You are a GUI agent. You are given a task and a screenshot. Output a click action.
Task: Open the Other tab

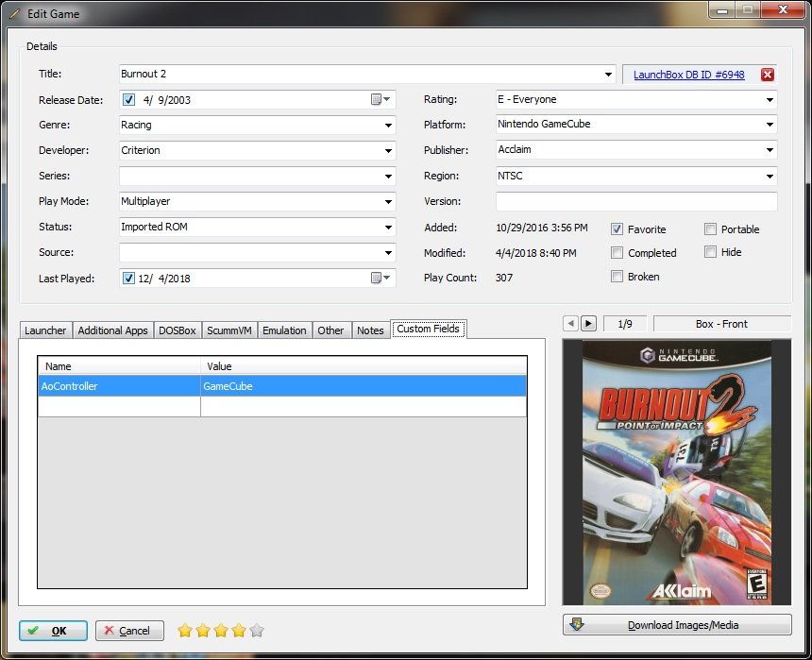tap(330, 330)
